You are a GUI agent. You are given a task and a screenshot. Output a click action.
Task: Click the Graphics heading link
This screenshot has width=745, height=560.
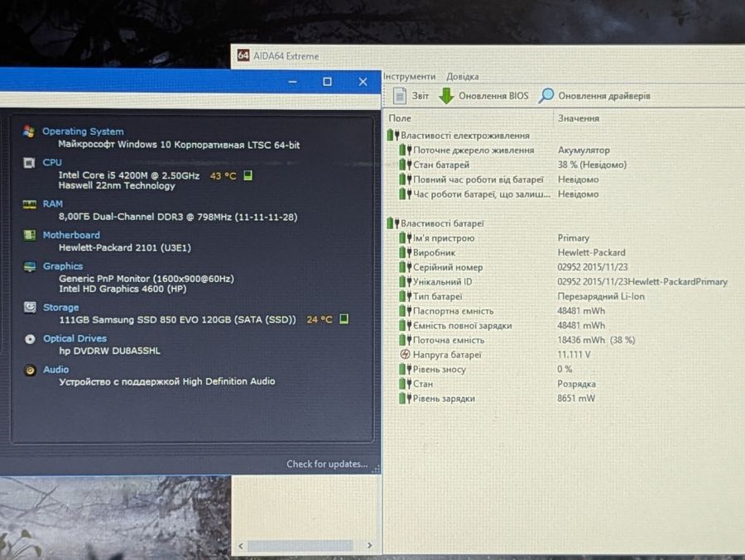(x=63, y=266)
